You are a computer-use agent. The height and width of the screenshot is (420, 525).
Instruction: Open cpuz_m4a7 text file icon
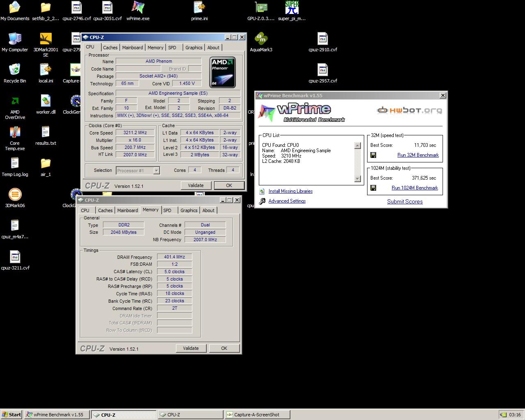pyautogui.click(x=15, y=229)
